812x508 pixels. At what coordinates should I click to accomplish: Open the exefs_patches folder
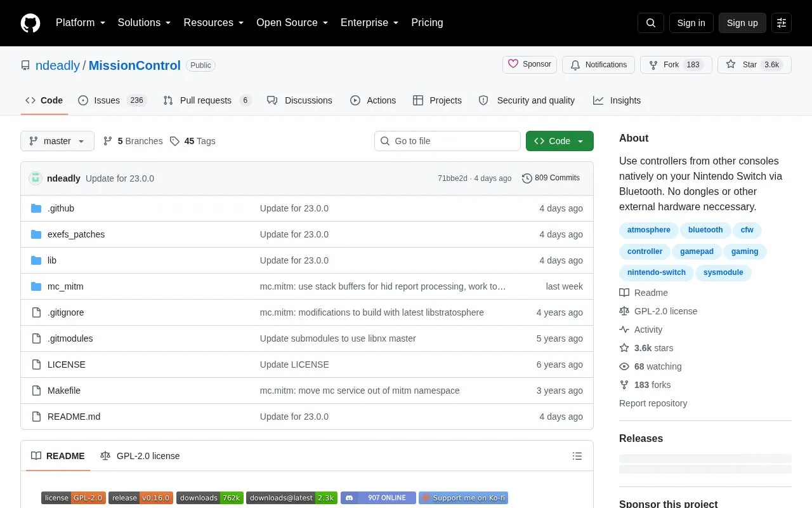76,234
